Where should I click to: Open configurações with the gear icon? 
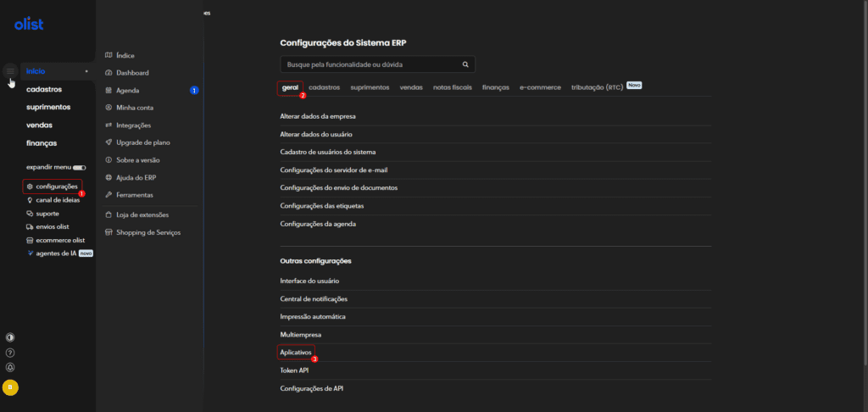53,187
